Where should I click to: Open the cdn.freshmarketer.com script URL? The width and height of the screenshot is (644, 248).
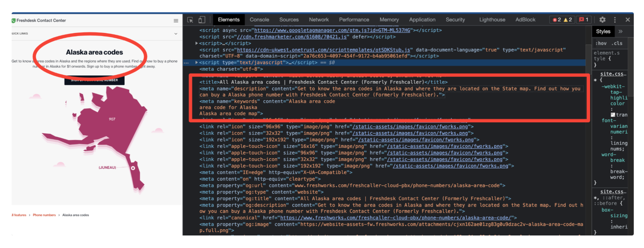point(292,37)
